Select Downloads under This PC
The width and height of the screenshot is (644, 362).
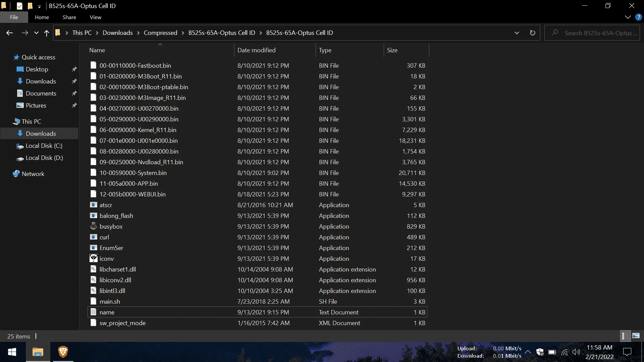(x=41, y=134)
